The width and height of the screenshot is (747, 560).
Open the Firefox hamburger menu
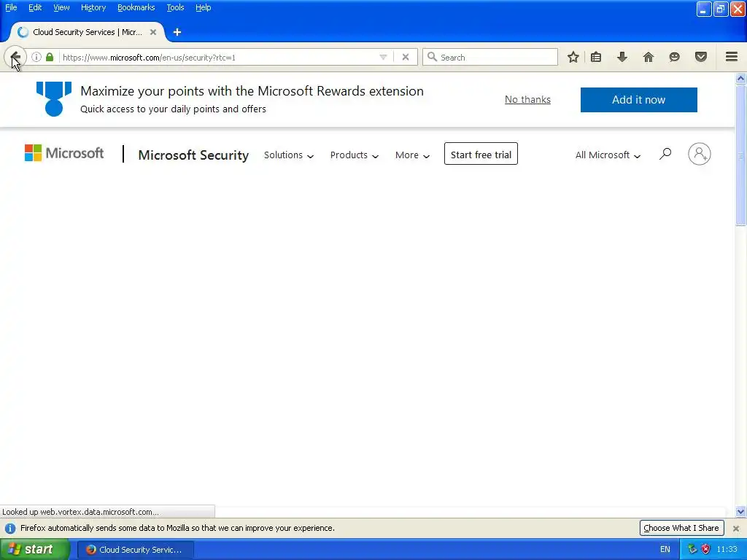732,57
